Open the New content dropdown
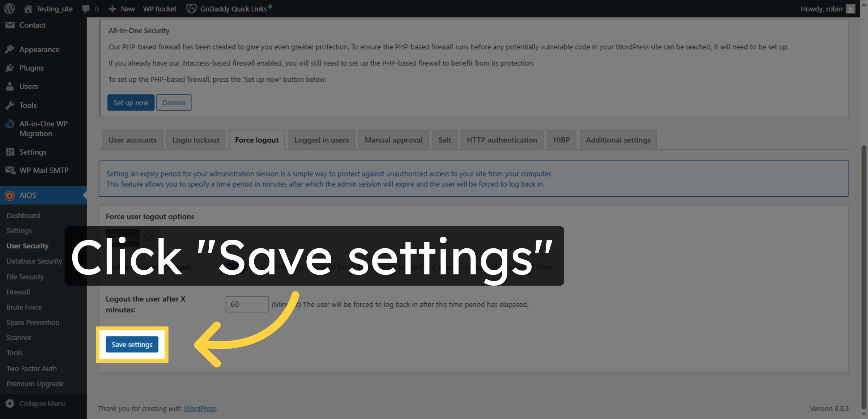The width and height of the screenshot is (868, 419). [x=122, y=8]
